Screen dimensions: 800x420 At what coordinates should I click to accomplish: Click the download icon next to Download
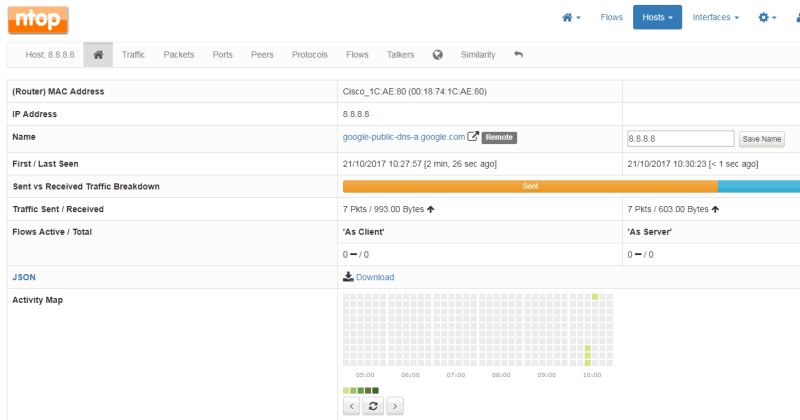(348, 277)
